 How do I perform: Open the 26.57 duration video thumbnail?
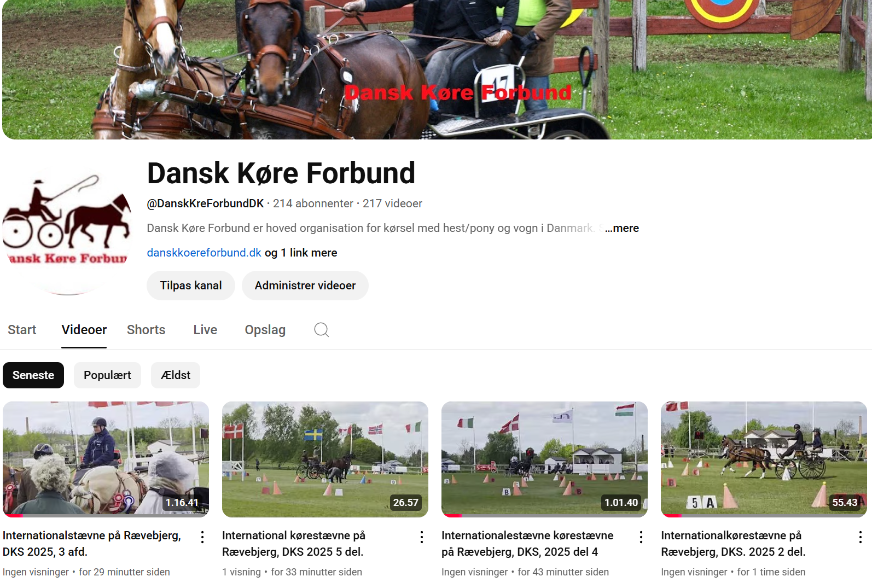point(325,459)
